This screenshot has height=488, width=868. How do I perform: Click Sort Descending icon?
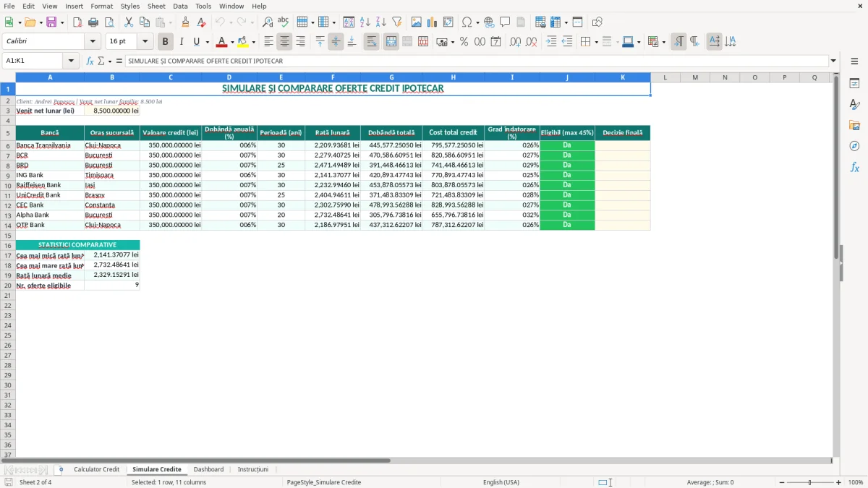pyautogui.click(x=381, y=22)
